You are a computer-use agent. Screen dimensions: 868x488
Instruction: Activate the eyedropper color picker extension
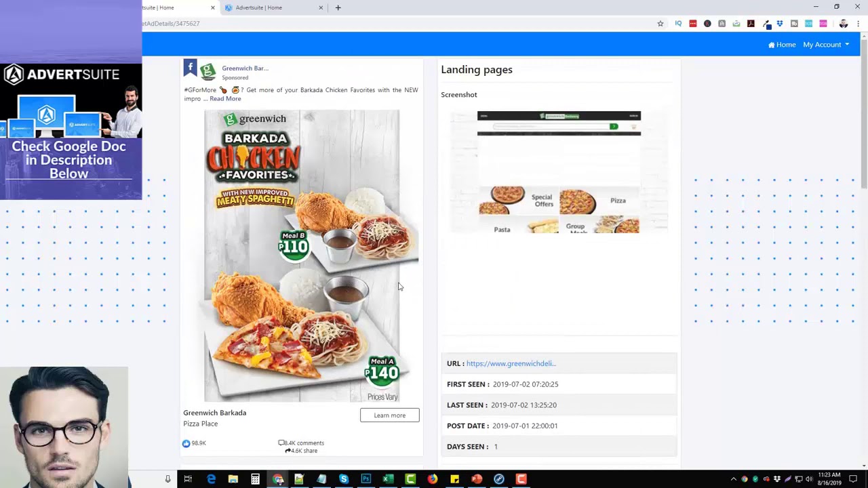pyautogui.click(x=766, y=24)
